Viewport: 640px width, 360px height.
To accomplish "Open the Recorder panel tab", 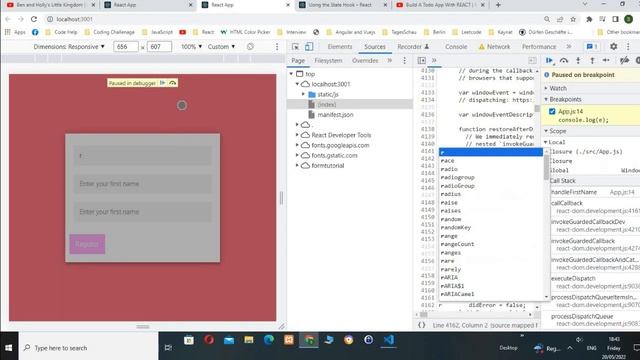I will click(413, 47).
